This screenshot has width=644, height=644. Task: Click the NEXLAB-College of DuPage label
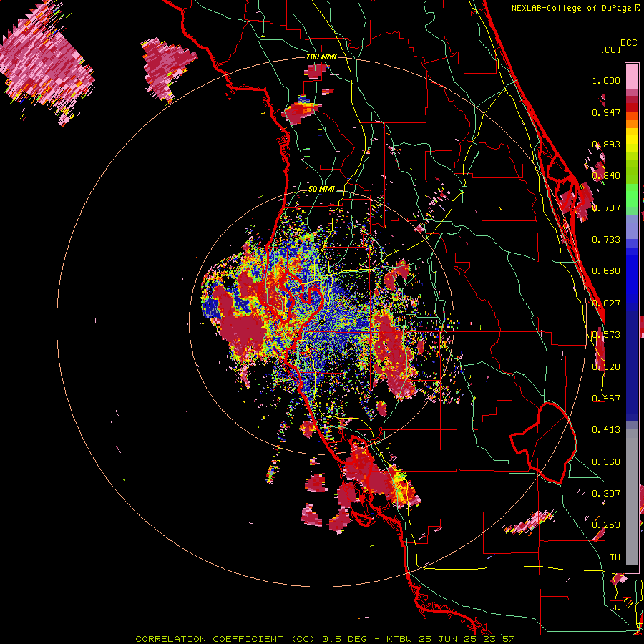(x=572, y=8)
